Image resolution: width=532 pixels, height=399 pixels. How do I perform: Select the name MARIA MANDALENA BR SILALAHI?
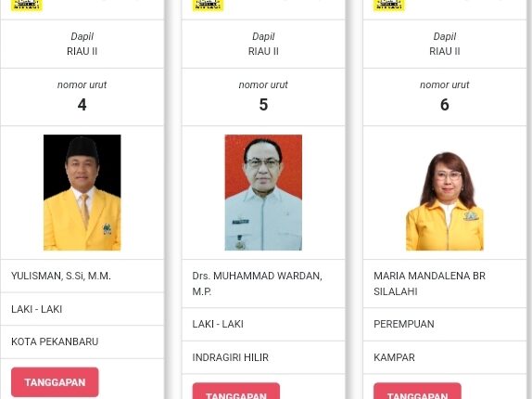pos(429,284)
